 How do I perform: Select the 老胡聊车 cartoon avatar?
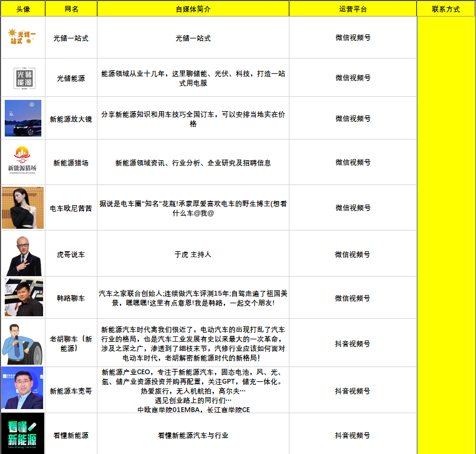point(23,343)
